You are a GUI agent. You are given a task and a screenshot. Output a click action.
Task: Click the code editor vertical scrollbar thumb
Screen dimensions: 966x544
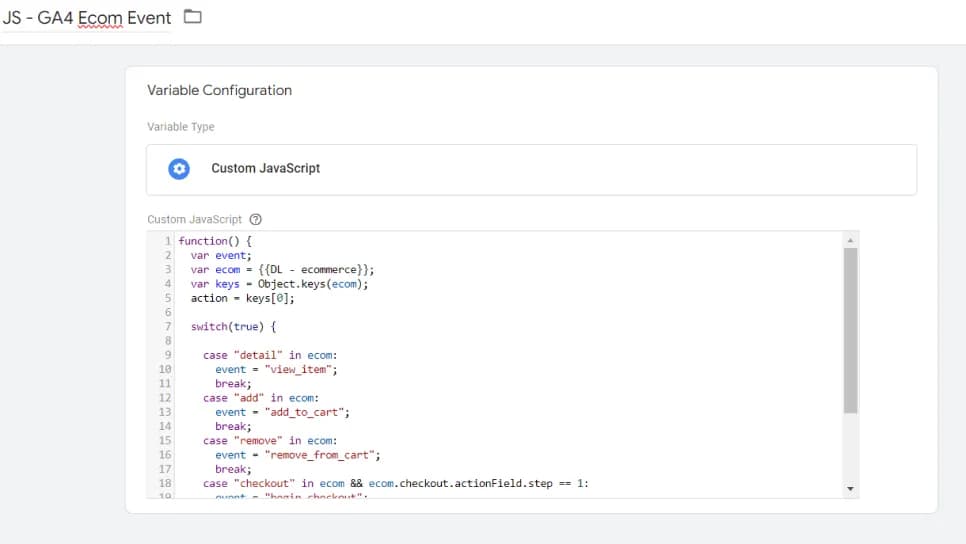click(850, 330)
